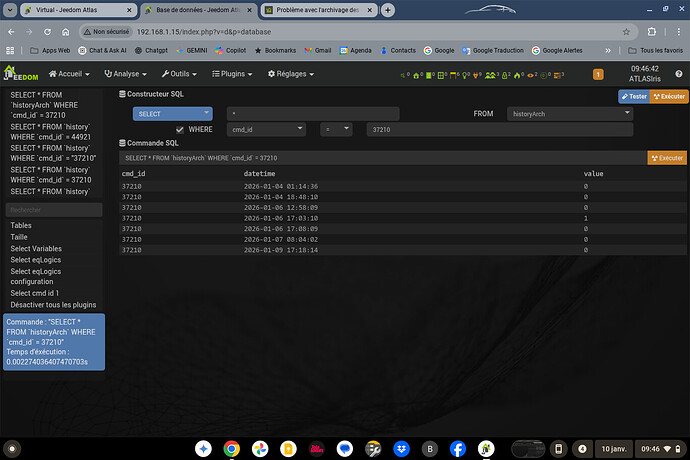Open the orange notification badge showing 1

click(598, 74)
